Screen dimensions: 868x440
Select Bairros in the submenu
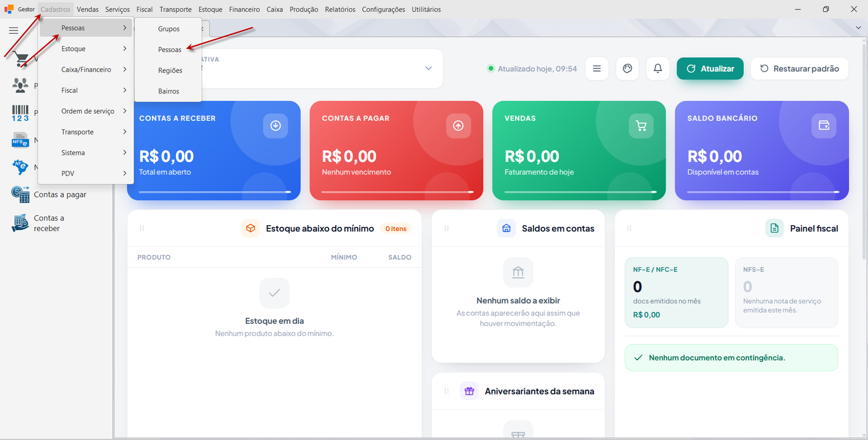pos(168,91)
